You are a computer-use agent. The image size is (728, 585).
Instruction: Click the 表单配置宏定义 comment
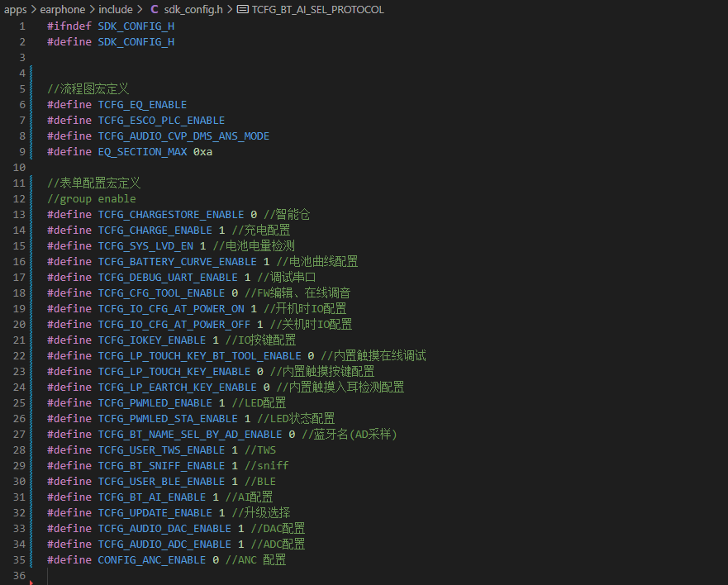click(93, 183)
